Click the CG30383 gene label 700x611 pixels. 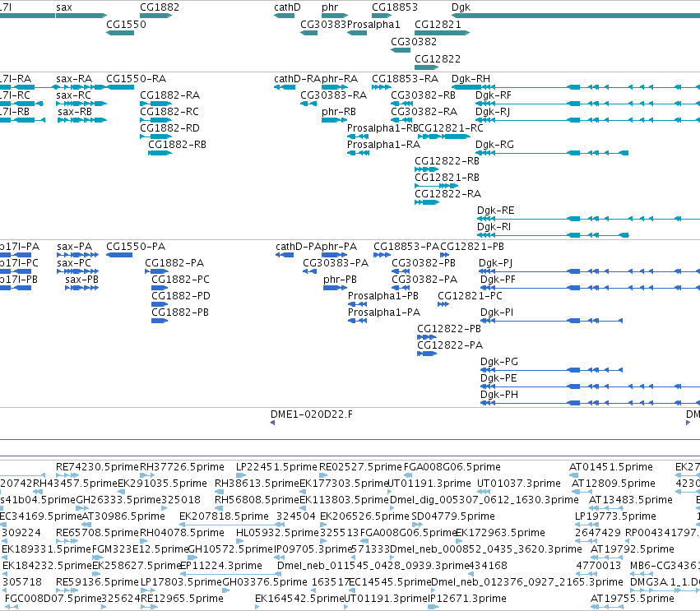(x=323, y=25)
